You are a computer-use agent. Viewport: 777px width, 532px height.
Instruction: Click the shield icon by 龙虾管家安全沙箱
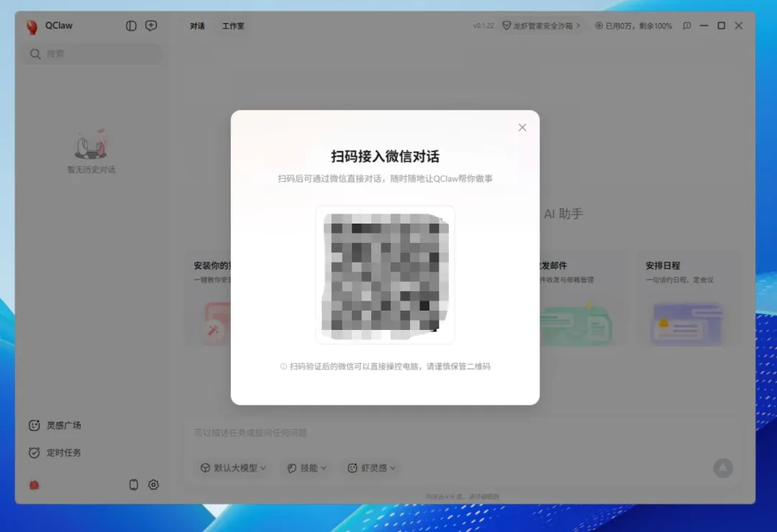(x=506, y=26)
